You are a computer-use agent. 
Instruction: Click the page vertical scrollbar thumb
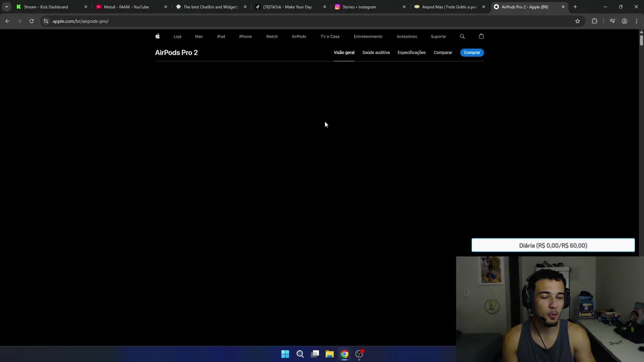tap(641, 40)
